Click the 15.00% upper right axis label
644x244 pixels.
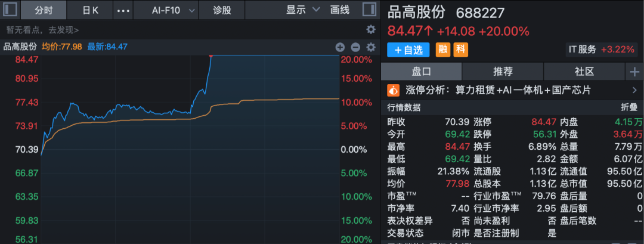[x=357, y=78]
